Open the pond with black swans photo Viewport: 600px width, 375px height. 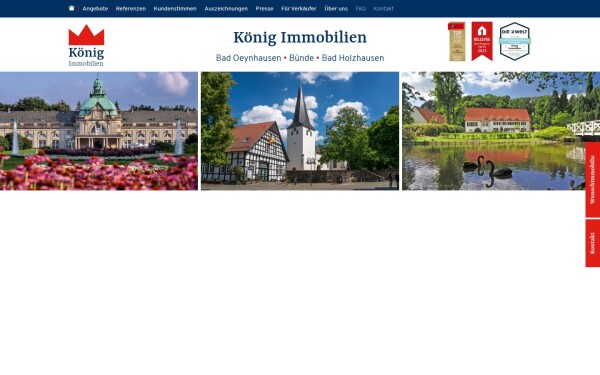(501, 131)
